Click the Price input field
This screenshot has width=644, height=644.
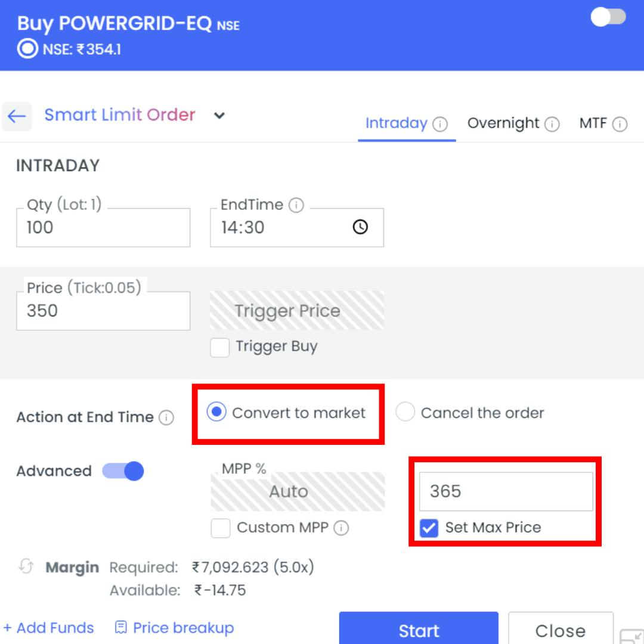(x=103, y=311)
